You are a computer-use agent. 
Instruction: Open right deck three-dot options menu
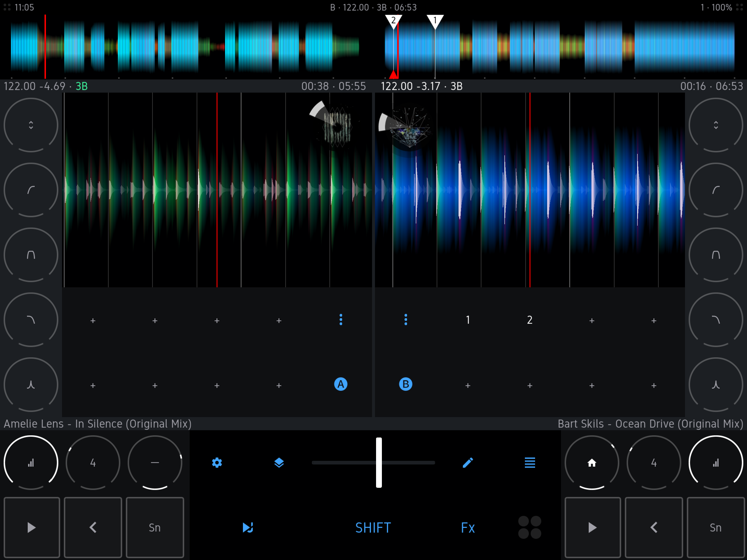(406, 320)
